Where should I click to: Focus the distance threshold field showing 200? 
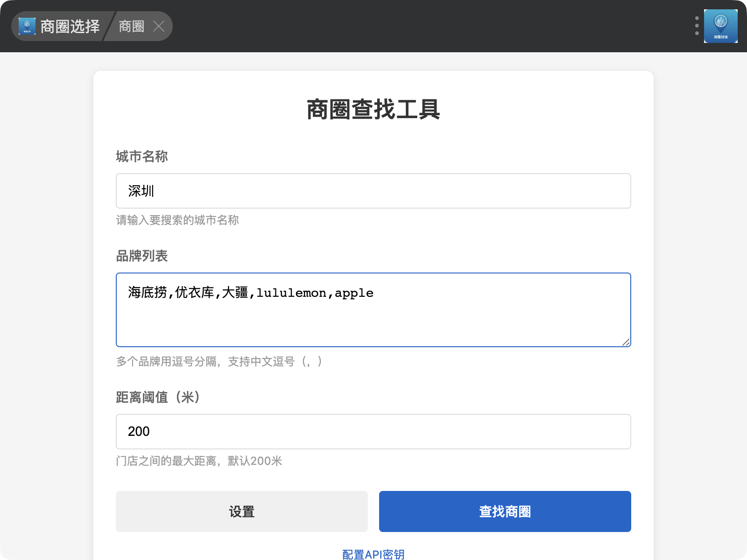coord(373,432)
